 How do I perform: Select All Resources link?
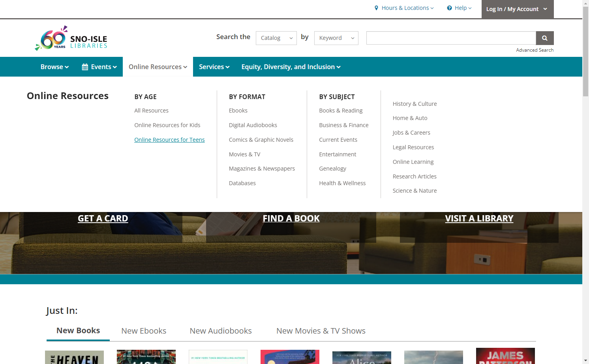[152, 111]
